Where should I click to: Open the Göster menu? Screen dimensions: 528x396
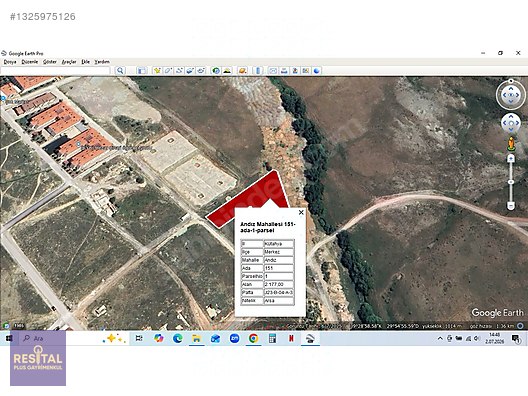pos(50,62)
